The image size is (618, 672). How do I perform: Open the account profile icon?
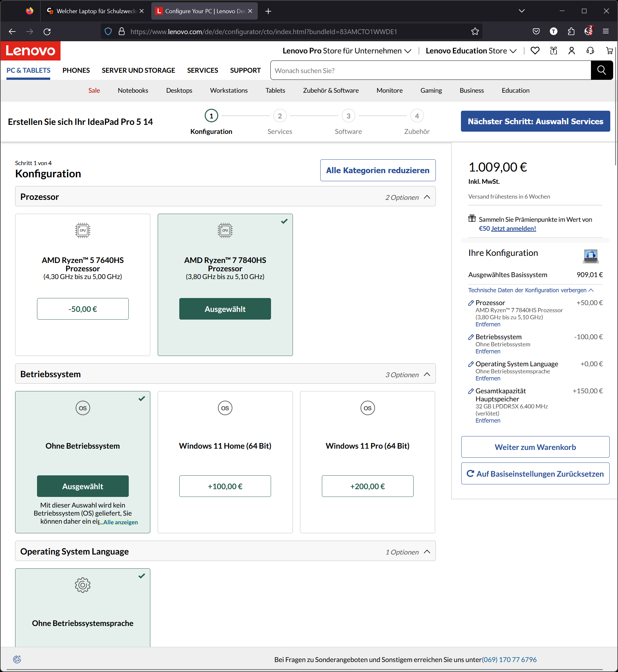coord(572,51)
